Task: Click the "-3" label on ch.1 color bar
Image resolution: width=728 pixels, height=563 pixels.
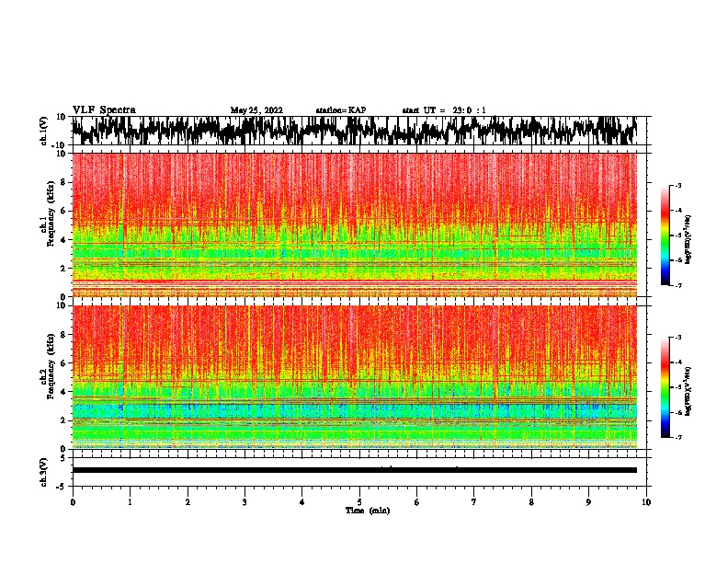Action: coord(677,186)
